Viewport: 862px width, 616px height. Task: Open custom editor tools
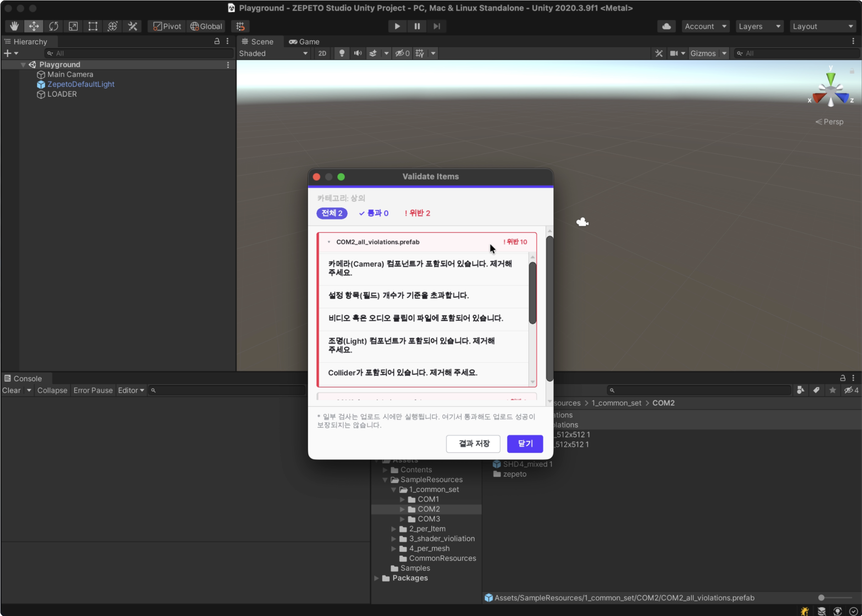pyautogui.click(x=132, y=26)
